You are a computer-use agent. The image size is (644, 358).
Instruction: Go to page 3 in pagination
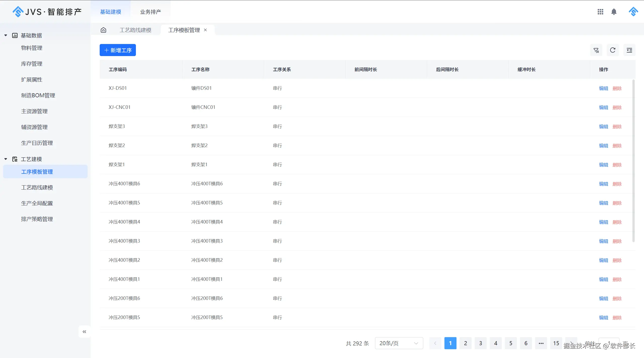tap(480, 343)
